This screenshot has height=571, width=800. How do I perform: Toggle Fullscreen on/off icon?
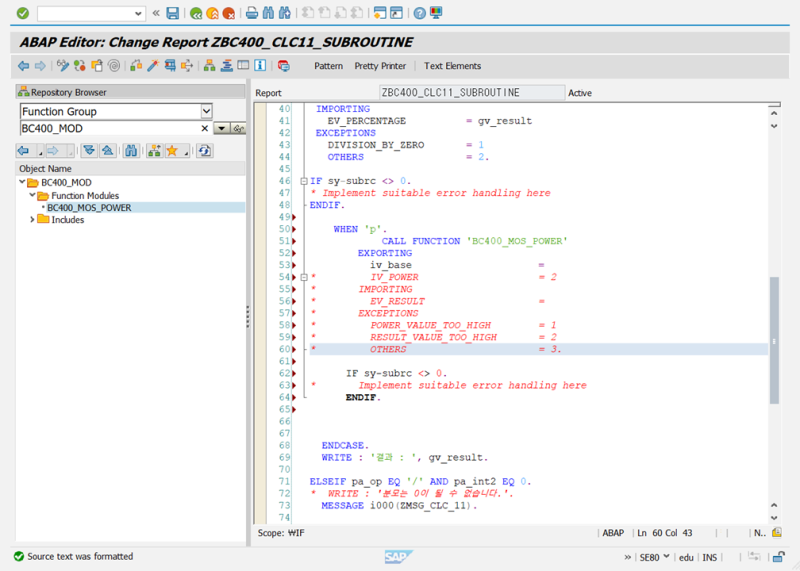click(x=243, y=65)
